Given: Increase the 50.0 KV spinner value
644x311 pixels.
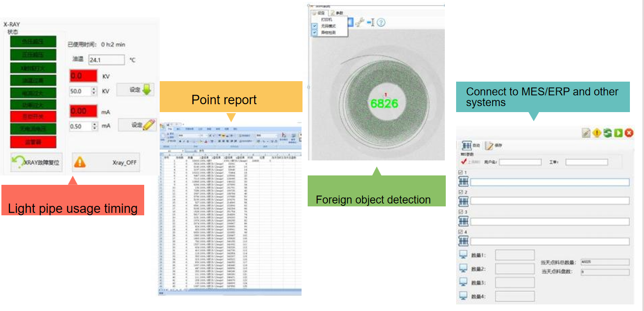Looking at the screenshot, I should click(94, 89).
